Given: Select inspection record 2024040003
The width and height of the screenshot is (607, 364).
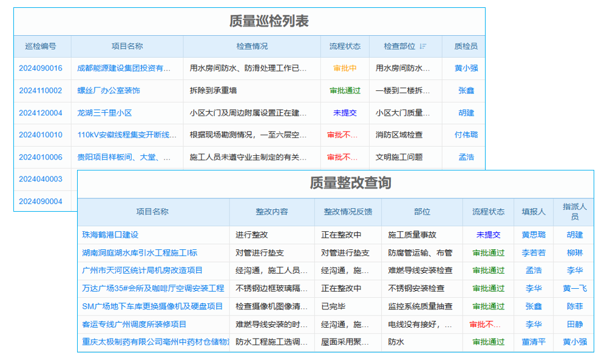Looking at the screenshot, I should (41, 179).
